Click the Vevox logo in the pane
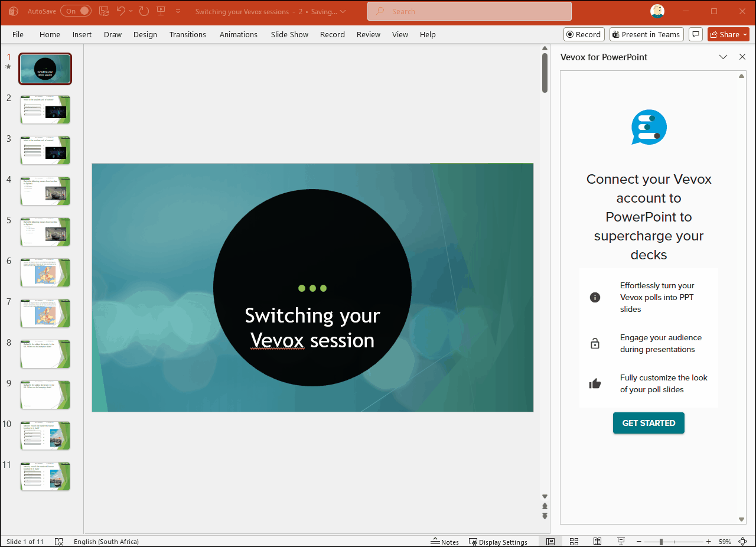756x547 pixels. coord(649,127)
